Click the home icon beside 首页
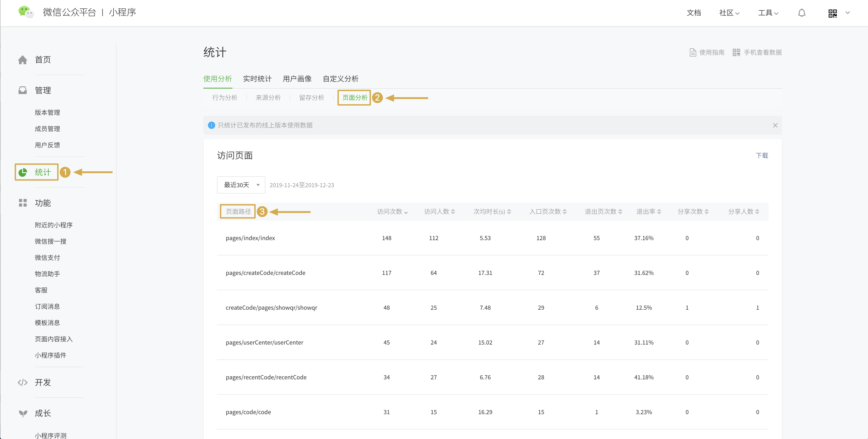The width and height of the screenshot is (868, 439). [23, 60]
